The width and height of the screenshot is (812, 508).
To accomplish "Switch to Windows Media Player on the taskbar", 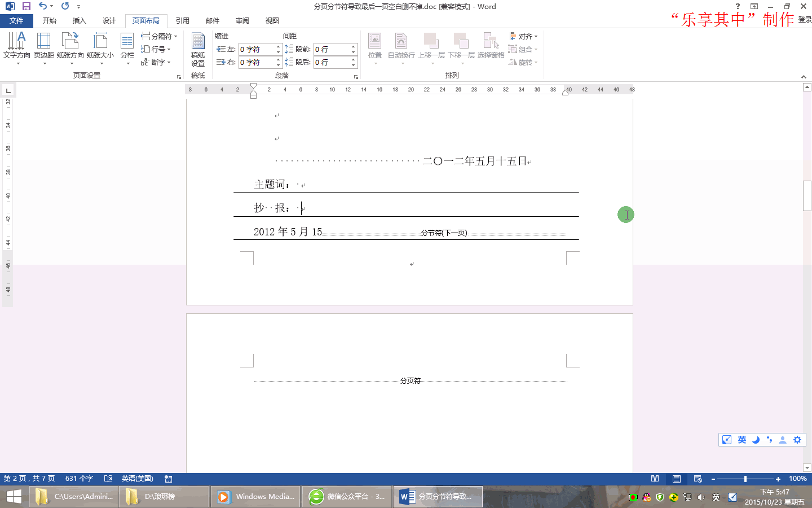I will tap(255, 497).
